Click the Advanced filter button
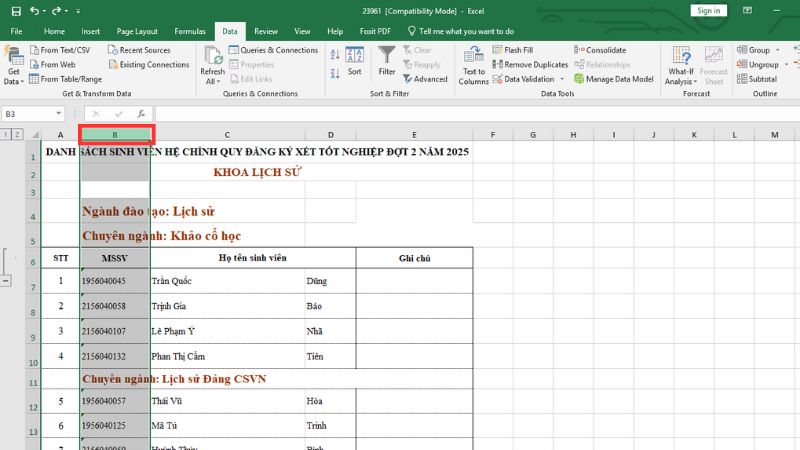 424,79
